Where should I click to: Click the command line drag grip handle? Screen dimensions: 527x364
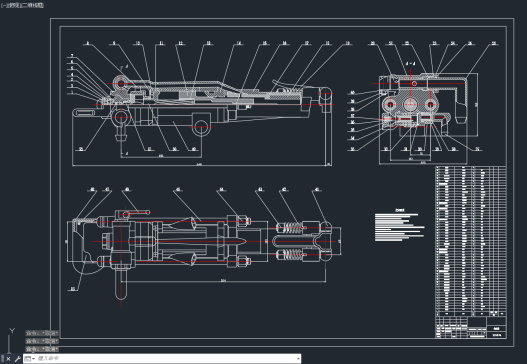click(x=3, y=359)
